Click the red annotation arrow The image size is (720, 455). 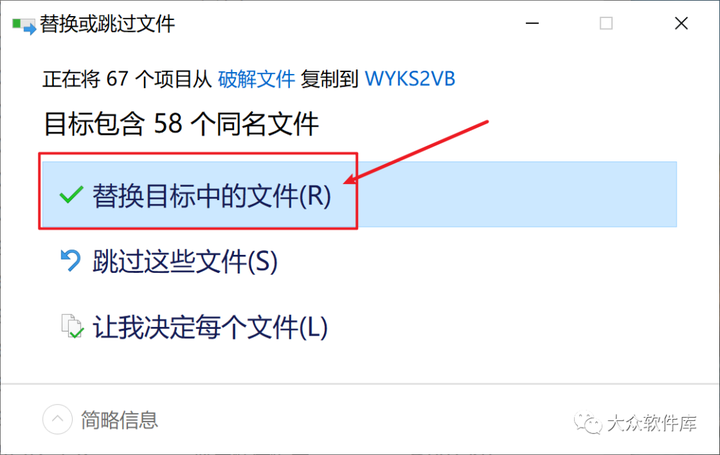416,152
